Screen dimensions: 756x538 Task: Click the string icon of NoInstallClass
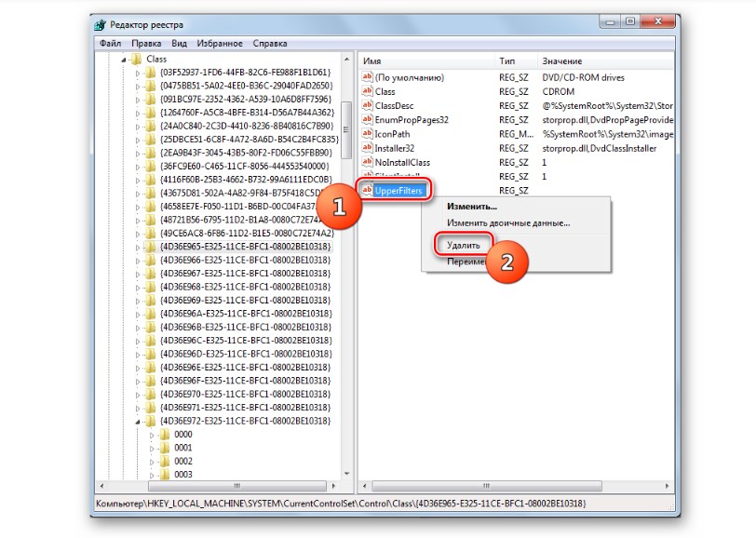click(368, 162)
